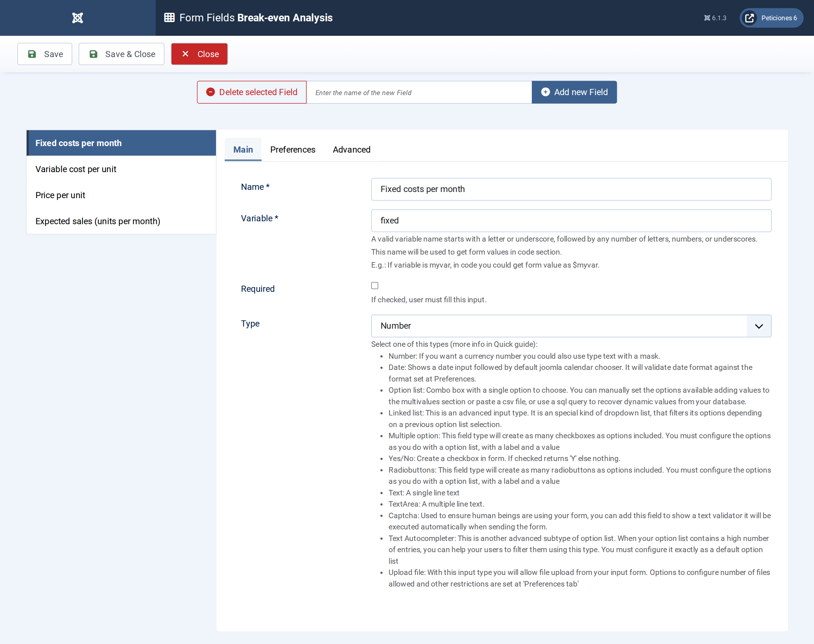Click the grid icon beside Form Fields title
Screen dimensions: 814x644
tap(169, 18)
